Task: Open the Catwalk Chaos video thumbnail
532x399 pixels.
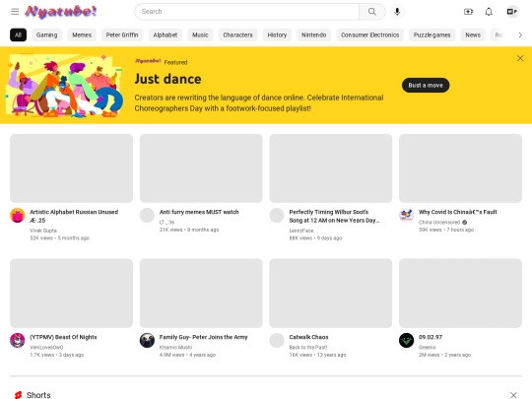Action: (x=330, y=294)
